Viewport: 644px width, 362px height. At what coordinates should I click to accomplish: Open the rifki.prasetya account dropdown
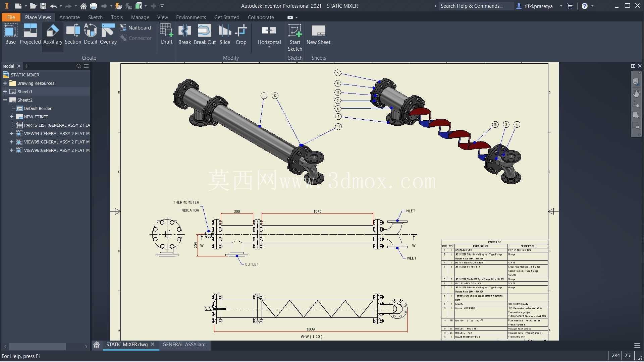point(561,6)
